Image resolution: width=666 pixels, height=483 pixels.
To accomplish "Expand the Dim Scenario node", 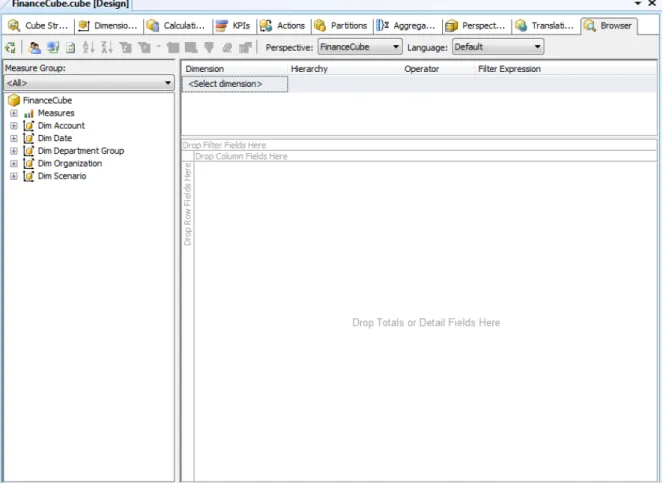I will pos(14,176).
